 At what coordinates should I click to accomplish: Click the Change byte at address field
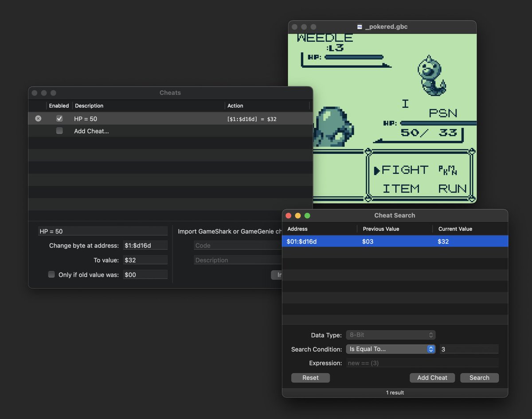[x=145, y=245]
